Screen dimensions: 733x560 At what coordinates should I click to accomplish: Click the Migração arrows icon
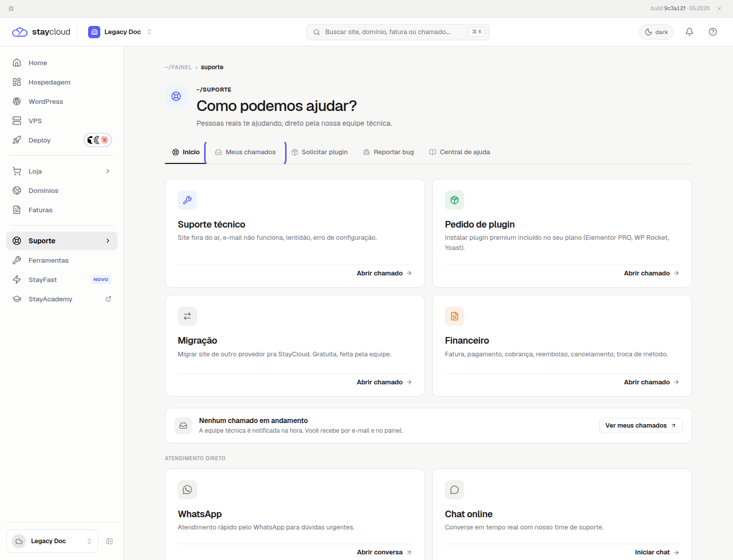tap(187, 316)
